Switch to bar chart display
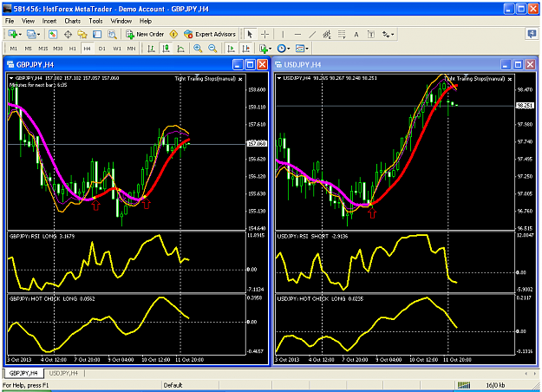This screenshot has height=392, width=542. [x=151, y=49]
